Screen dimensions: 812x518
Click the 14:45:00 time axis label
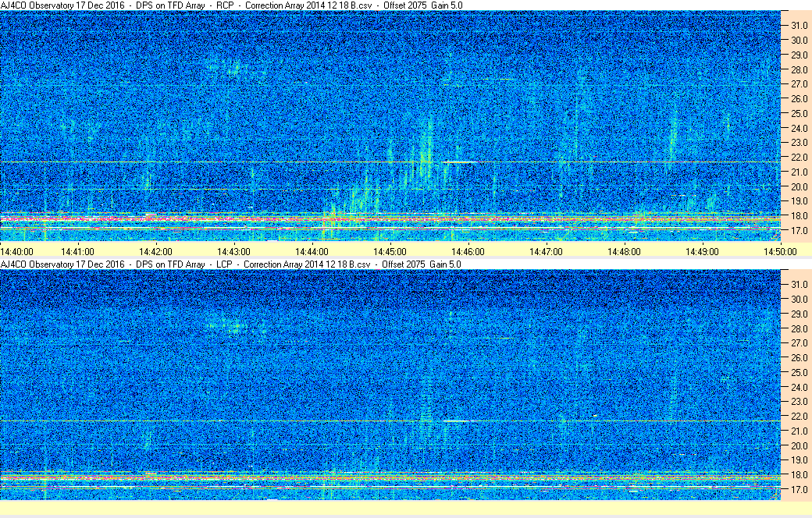[390, 252]
